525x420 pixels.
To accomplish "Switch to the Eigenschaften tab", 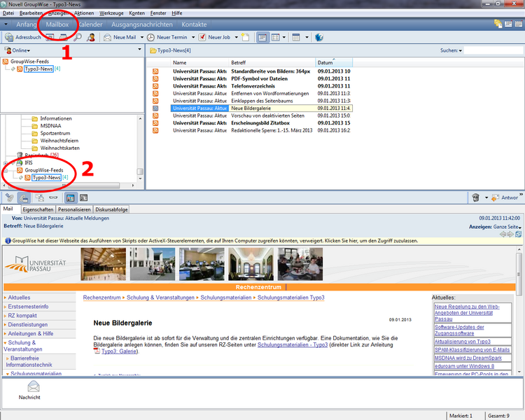I will (x=38, y=209).
